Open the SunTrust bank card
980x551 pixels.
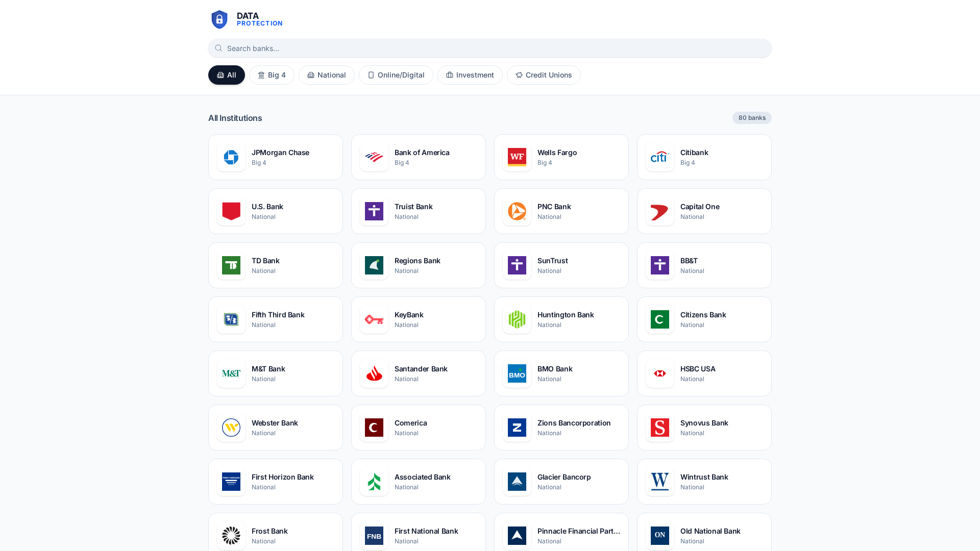tap(561, 265)
